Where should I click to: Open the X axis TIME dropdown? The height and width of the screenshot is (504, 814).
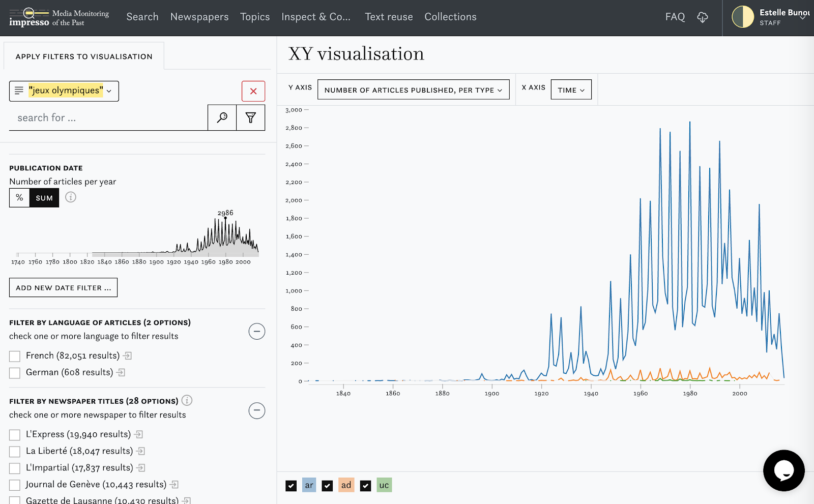[x=571, y=90]
